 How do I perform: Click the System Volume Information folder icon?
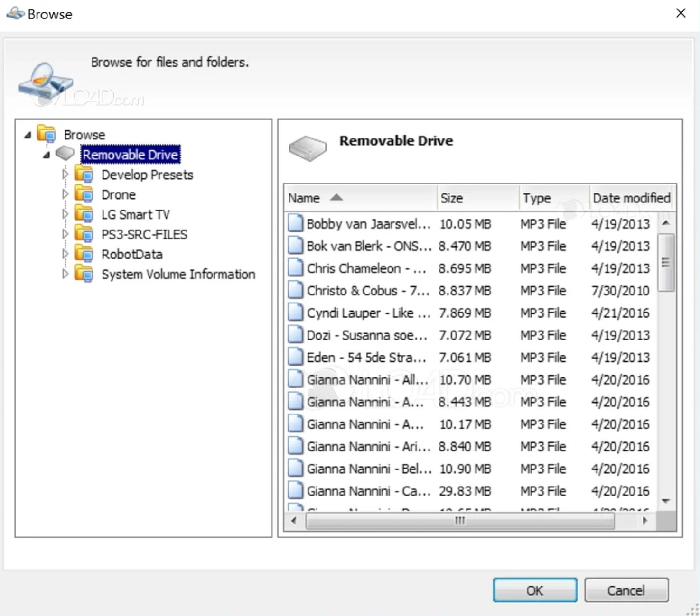pyautogui.click(x=84, y=274)
